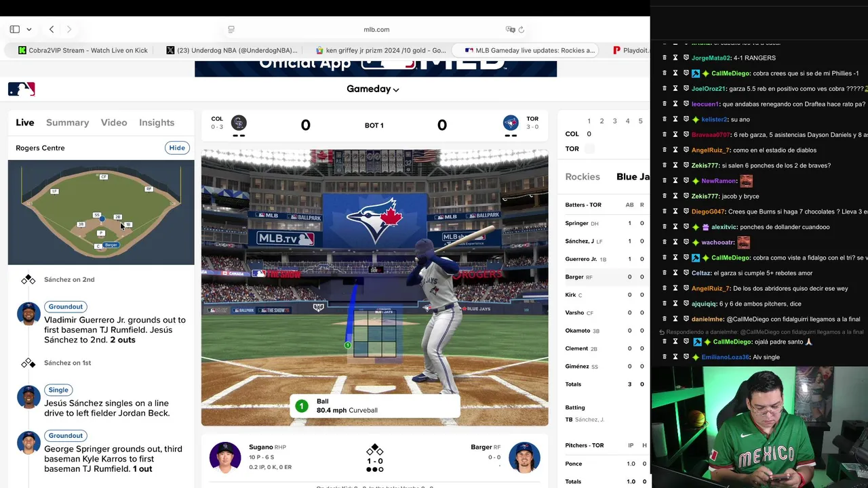Click the Ball 80.4 mph Curveball pitch card
This screenshot has height=488, width=868.
coord(375,406)
